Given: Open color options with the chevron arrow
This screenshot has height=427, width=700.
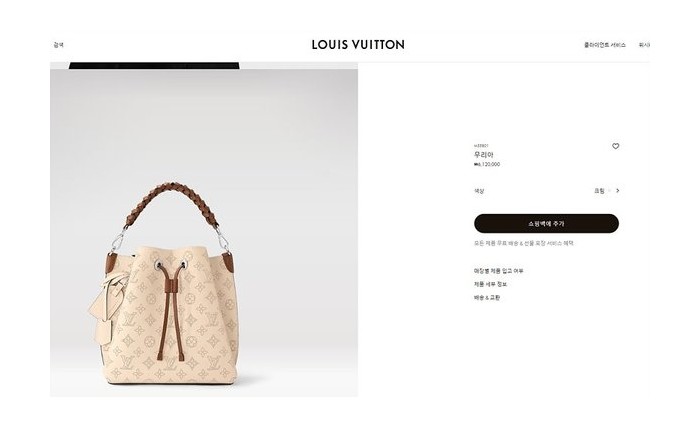Looking at the screenshot, I should pyautogui.click(x=618, y=191).
